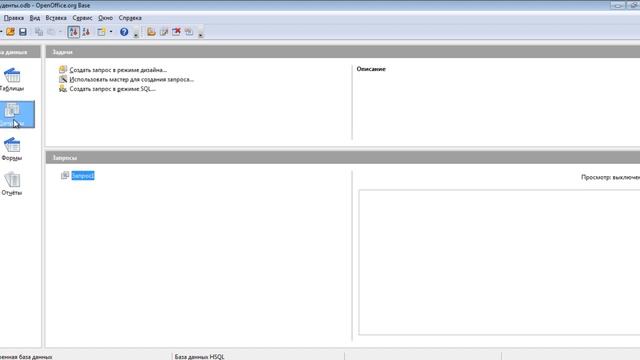640x360 pixels.
Task: Click the Задачи panel header
Action: point(343,52)
